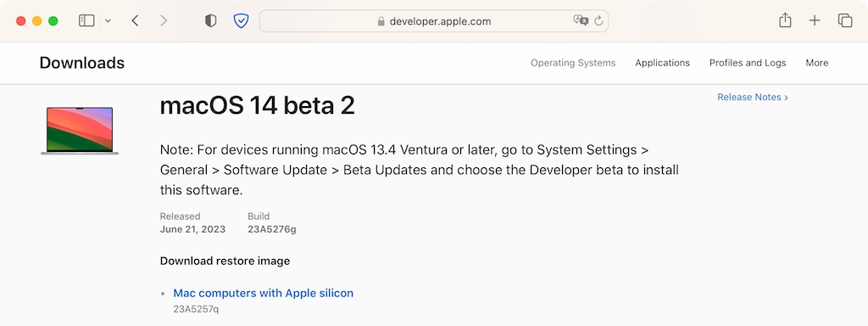Screen dimensions: 868x326
Task: Go forward with the right chevron
Action: 164,21
